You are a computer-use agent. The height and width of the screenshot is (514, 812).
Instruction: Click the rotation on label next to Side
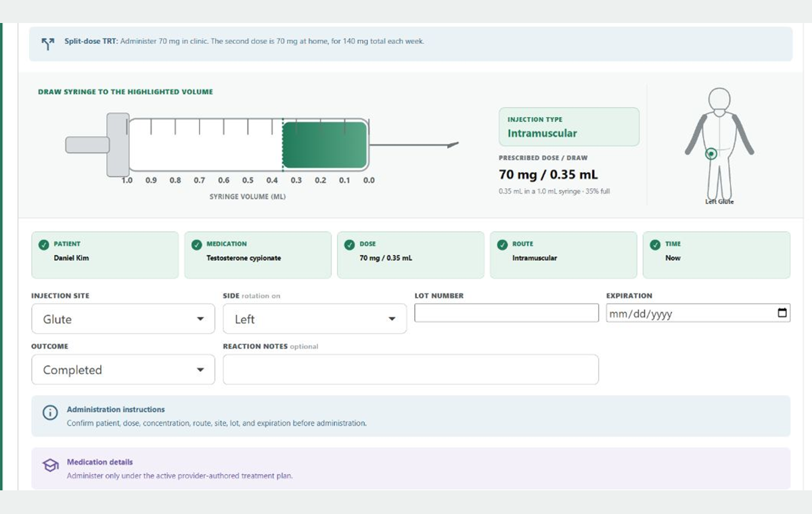click(x=261, y=296)
